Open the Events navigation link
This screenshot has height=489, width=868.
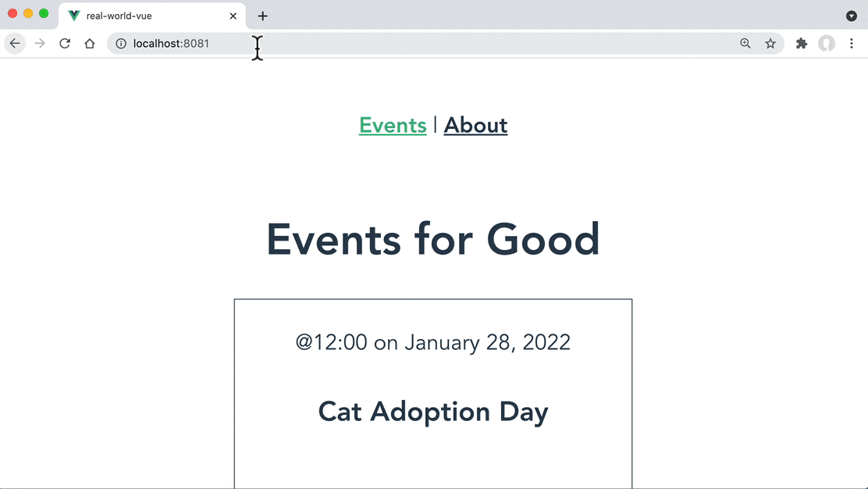[x=393, y=125]
